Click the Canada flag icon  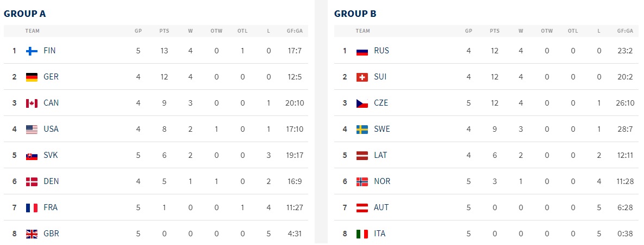[32, 103]
